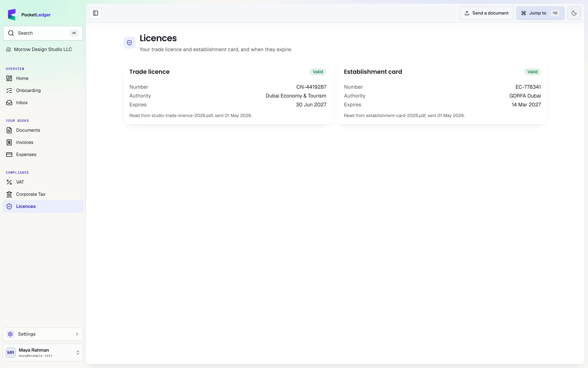
Task: Click the PocketLedger logo icon
Action: [12, 15]
